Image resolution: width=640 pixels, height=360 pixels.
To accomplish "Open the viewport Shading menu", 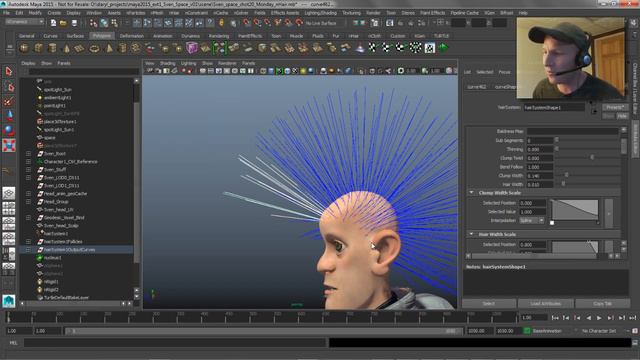I will [167, 63].
